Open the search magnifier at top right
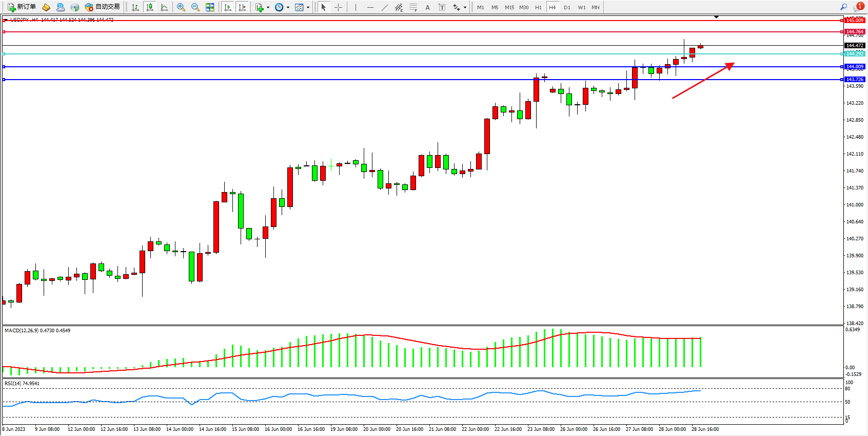Screen dimensions: 868x436 843,7
